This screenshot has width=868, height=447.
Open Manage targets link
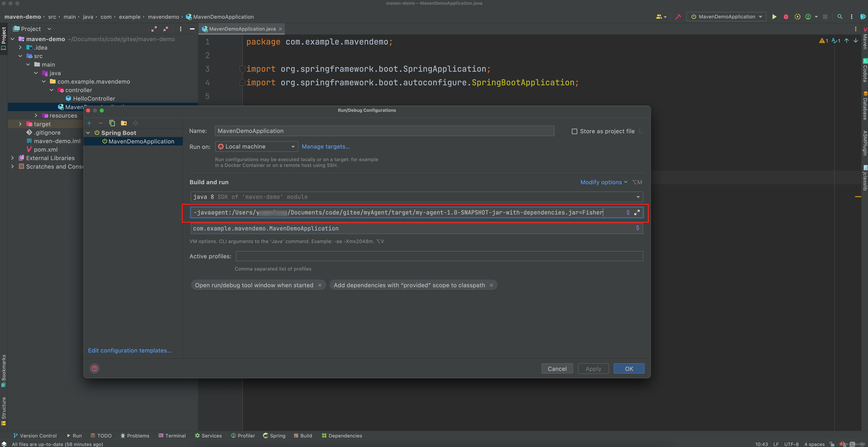point(325,146)
